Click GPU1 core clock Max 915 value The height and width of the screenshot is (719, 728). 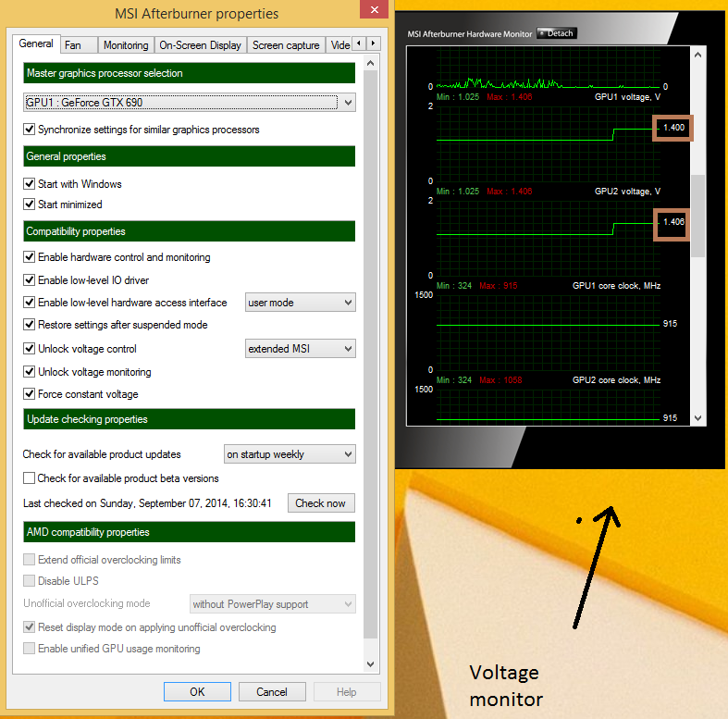click(x=499, y=286)
